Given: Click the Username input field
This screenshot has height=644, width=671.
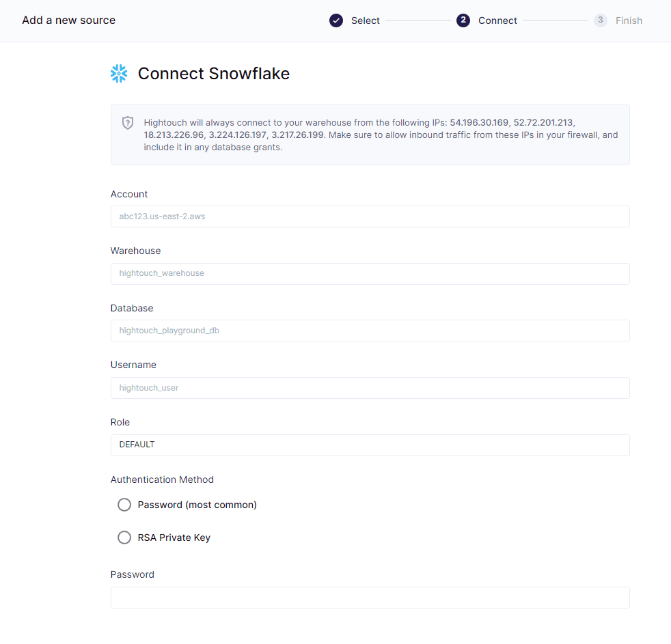Looking at the screenshot, I should (x=370, y=388).
